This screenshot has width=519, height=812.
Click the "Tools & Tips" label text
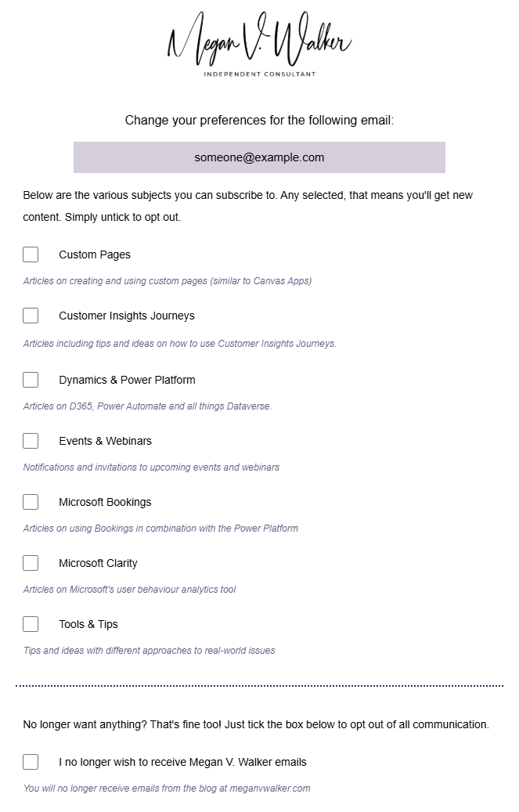88,624
